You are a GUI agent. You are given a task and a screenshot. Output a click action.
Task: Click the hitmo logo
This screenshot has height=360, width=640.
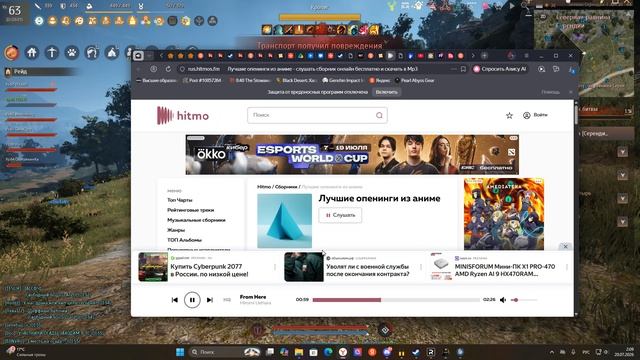click(183, 116)
